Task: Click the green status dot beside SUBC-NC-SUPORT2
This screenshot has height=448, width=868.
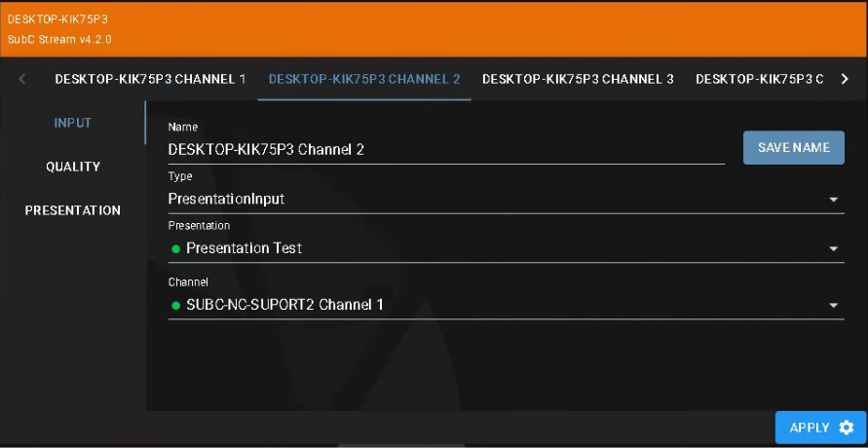Action: (x=175, y=305)
